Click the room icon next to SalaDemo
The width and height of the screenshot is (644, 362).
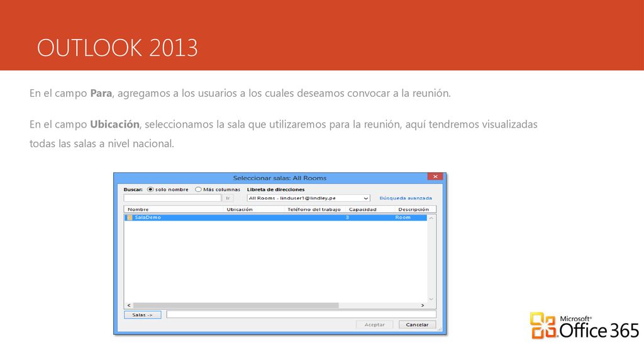tap(130, 217)
